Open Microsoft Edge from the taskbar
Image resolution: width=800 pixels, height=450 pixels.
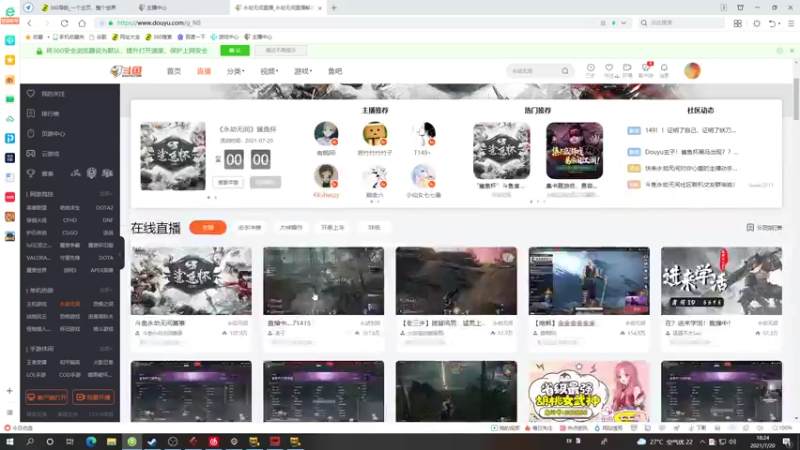pyautogui.click(x=91, y=441)
